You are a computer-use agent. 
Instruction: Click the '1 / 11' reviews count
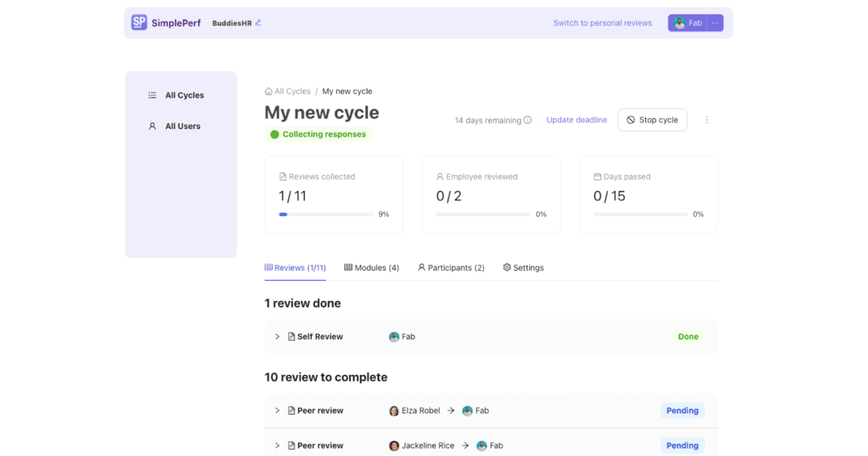click(293, 196)
